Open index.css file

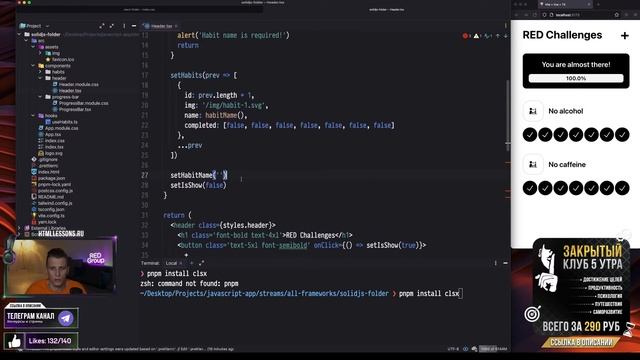click(51, 140)
